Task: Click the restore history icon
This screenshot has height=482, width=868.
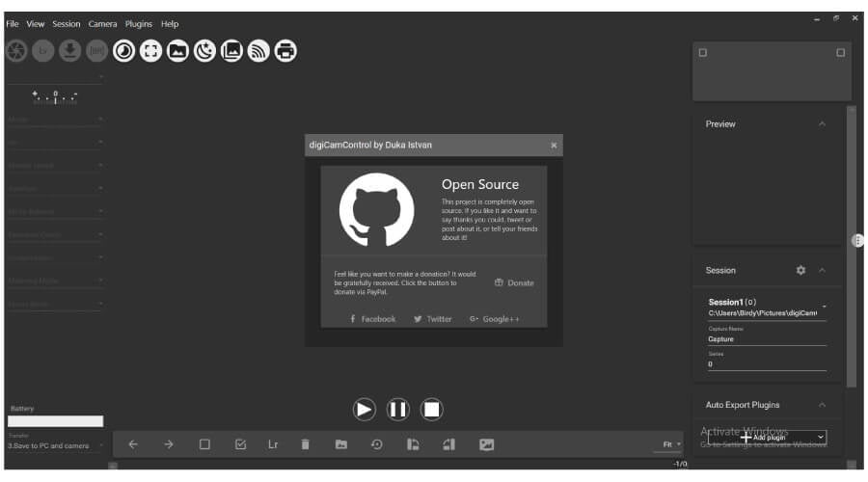Action: coord(377,444)
